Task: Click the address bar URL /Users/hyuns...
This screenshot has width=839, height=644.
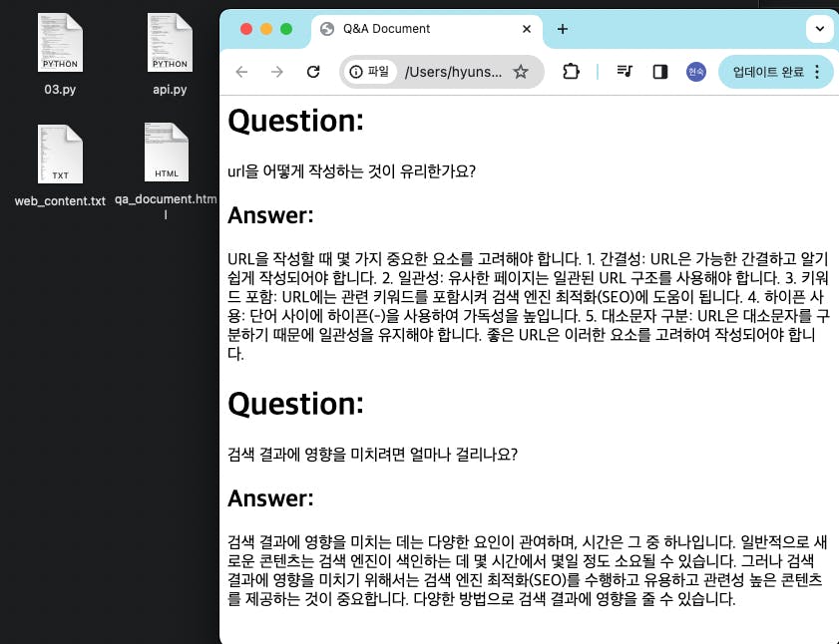Action: coord(453,72)
